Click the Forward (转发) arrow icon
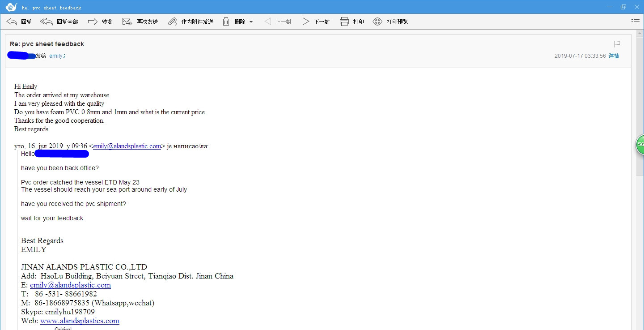 93,21
